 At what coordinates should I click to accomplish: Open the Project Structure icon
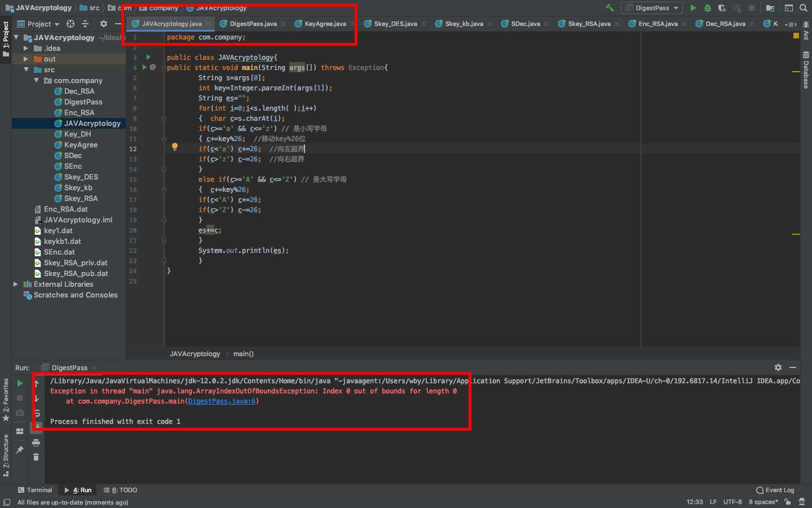pyautogui.click(x=770, y=8)
